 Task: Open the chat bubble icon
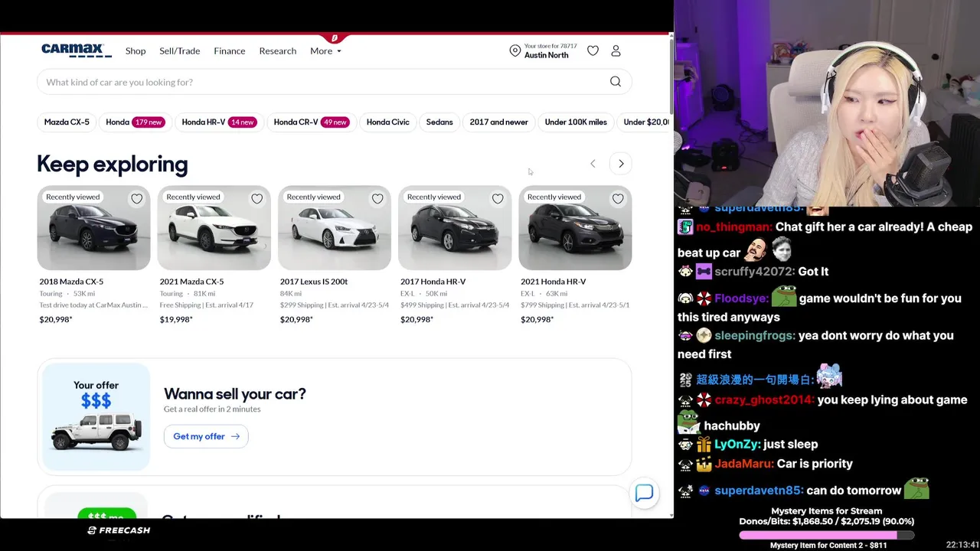pyautogui.click(x=644, y=494)
